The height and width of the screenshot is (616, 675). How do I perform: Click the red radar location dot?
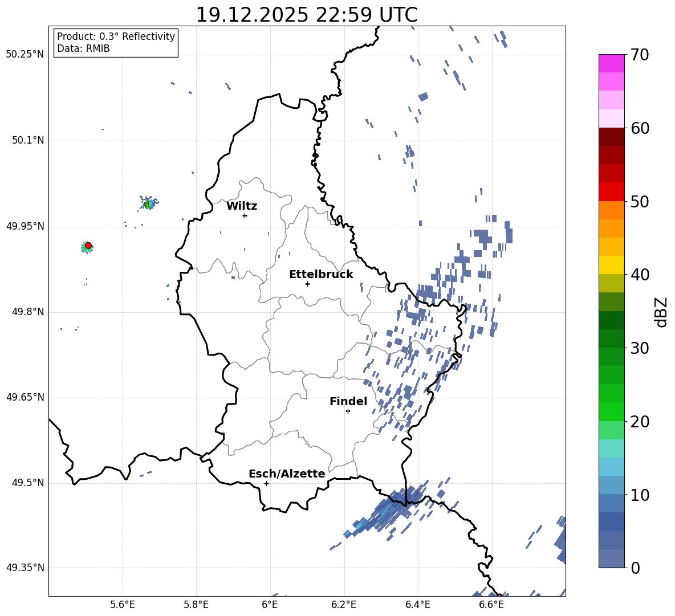pos(88,246)
